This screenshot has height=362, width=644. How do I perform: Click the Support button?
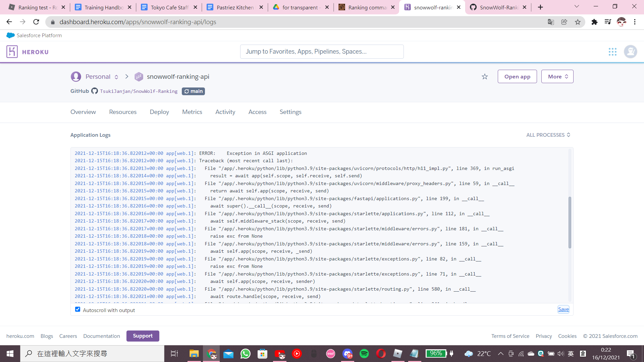tap(143, 336)
